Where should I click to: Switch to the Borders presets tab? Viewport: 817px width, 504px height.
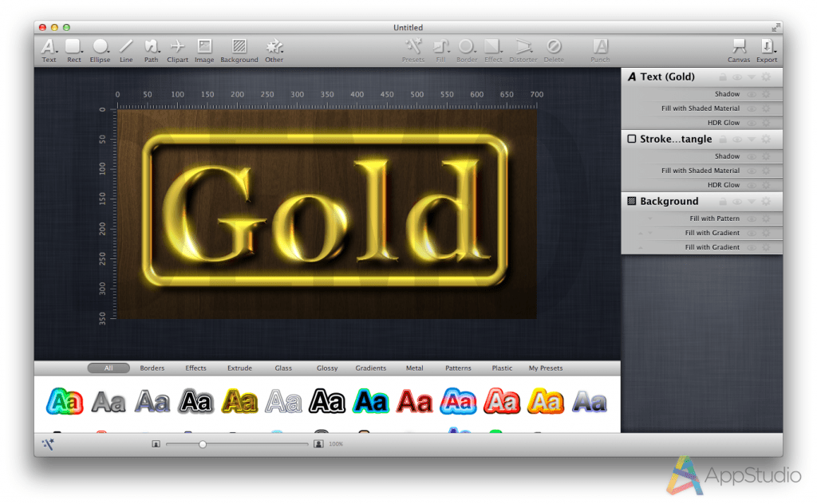(x=152, y=368)
